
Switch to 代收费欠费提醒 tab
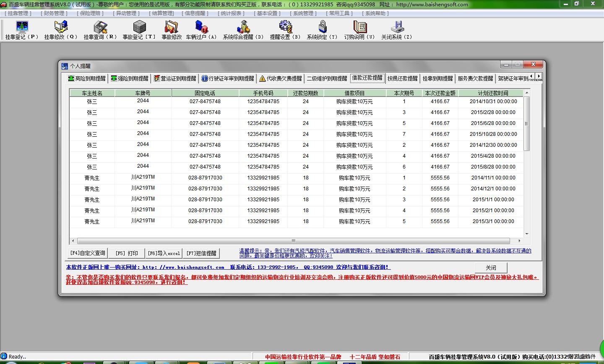[281, 78]
